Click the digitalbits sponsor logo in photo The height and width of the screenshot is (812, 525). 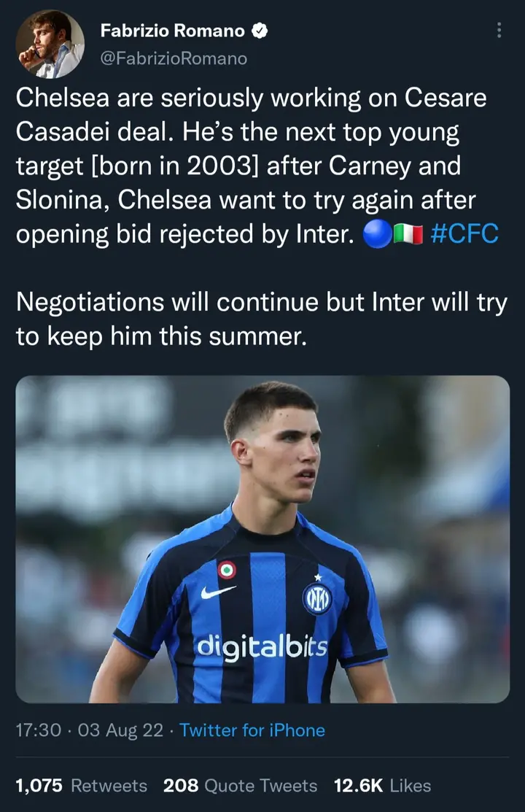point(262,647)
